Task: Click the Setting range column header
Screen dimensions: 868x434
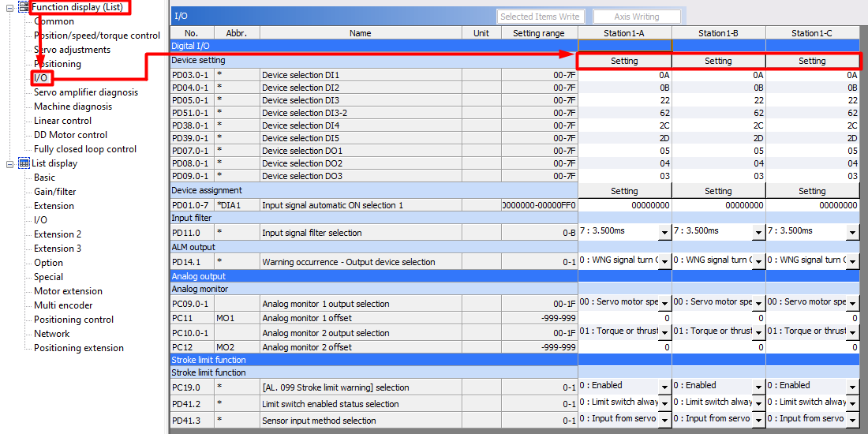Action: [x=539, y=33]
